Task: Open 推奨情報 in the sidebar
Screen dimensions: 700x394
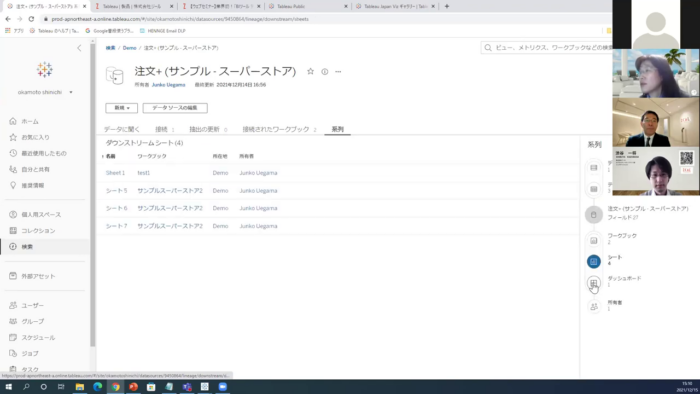Action: 33,186
